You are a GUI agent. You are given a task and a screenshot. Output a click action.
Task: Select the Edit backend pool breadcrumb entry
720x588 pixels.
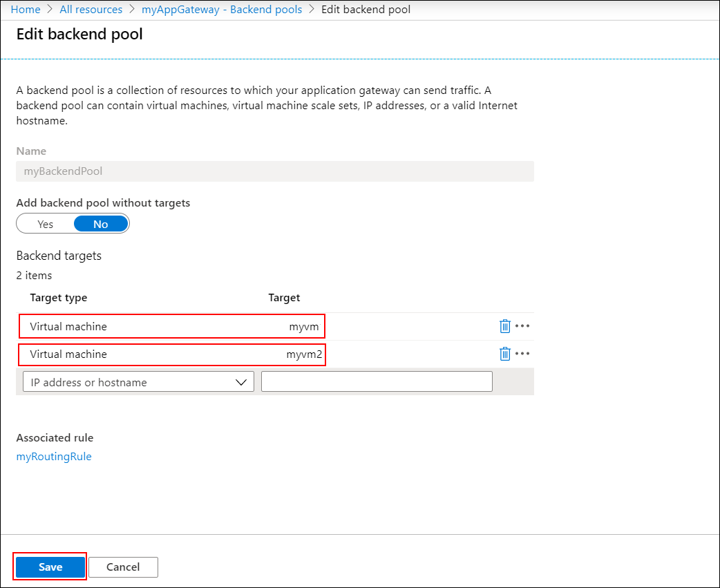[x=366, y=9]
